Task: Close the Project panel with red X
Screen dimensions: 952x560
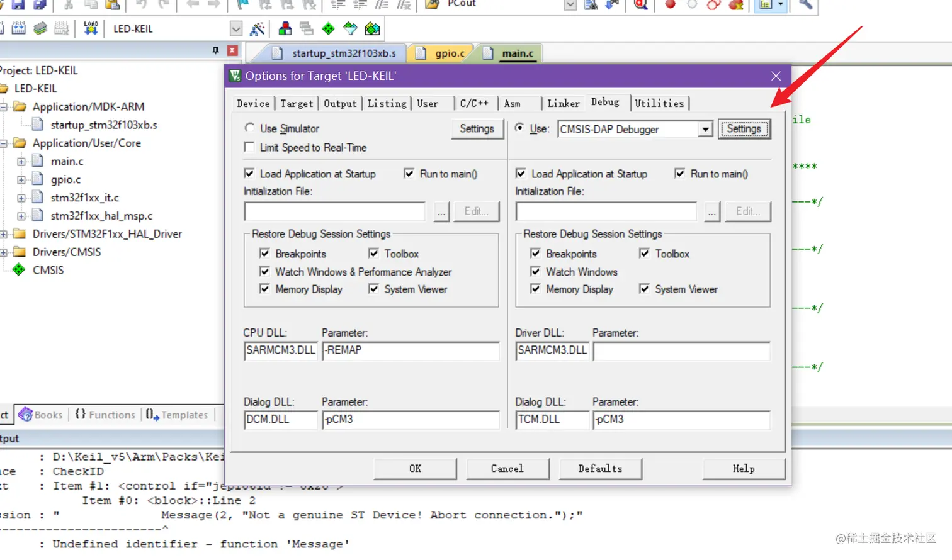Action: click(232, 50)
